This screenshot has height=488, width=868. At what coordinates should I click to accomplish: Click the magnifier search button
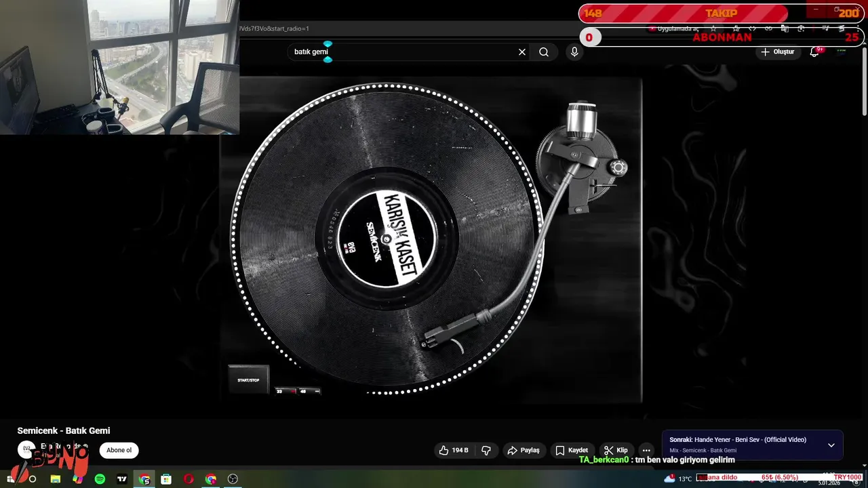tap(544, 52)
